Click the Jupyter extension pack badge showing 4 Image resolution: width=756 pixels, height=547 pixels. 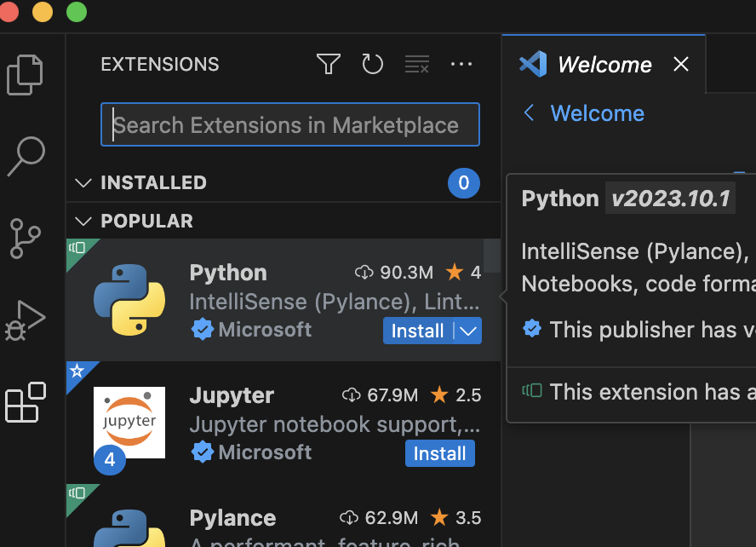click(110, 460)
